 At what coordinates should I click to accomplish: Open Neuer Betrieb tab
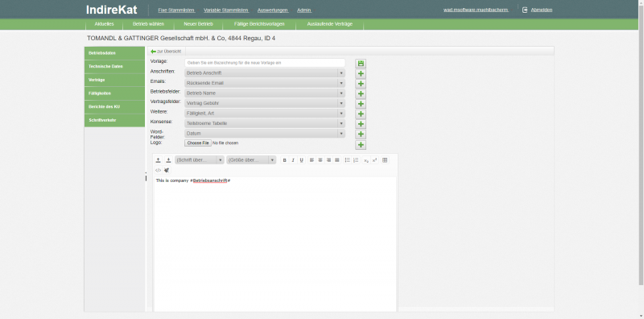coord(198,24)
